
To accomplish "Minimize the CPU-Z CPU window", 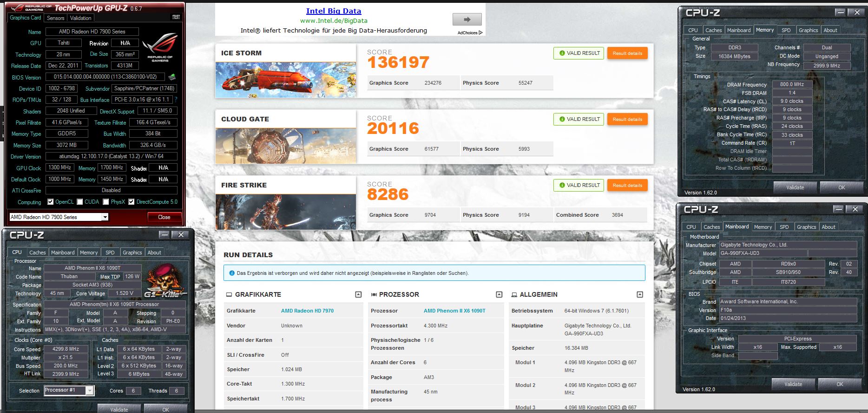I will pyautogui.click(x=164, y=235).
